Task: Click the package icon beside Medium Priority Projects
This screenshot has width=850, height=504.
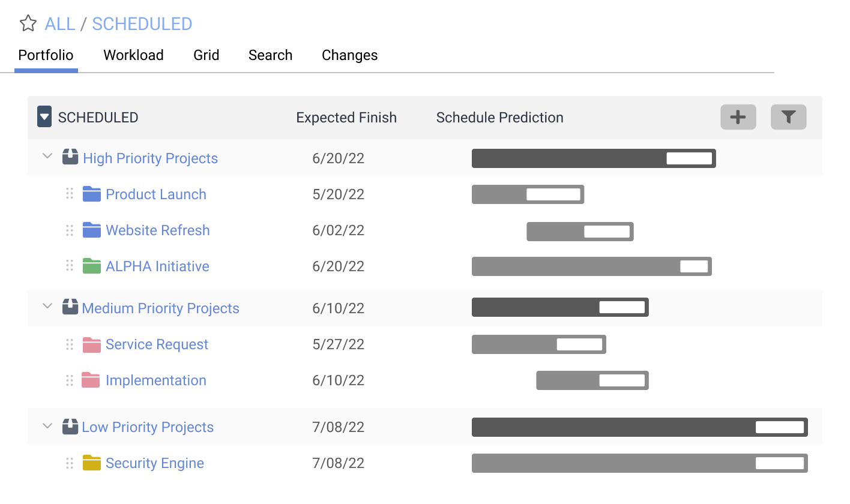Action: click(70, 307)
